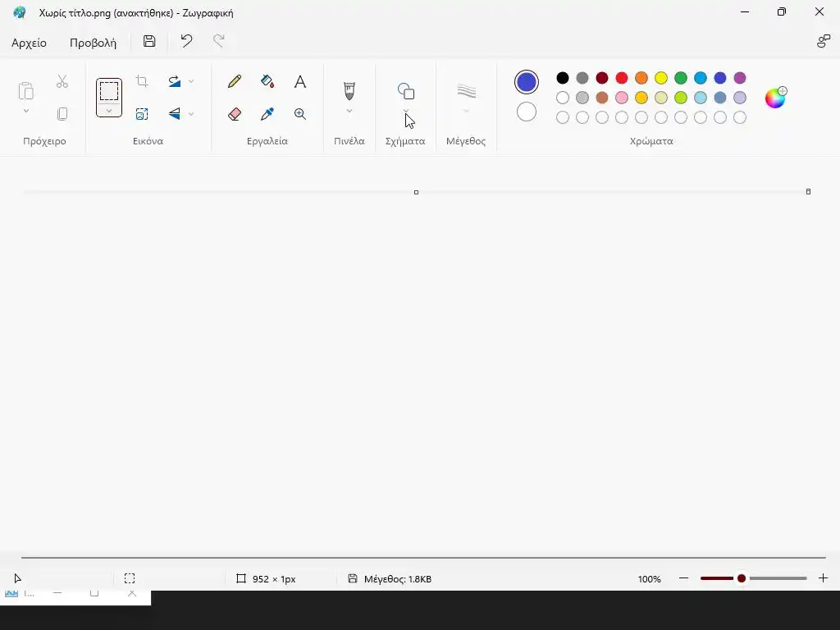Save the file with the floppy disk icon

(149, 41)
